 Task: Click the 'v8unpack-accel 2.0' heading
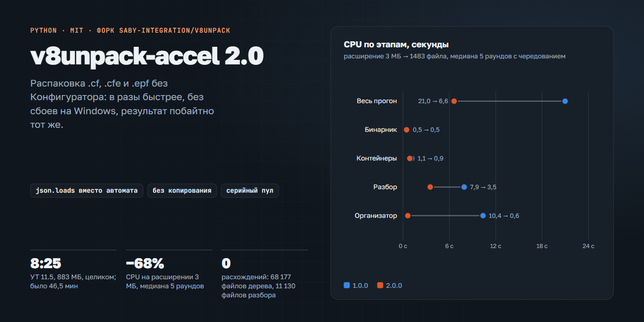pos(147,57)
